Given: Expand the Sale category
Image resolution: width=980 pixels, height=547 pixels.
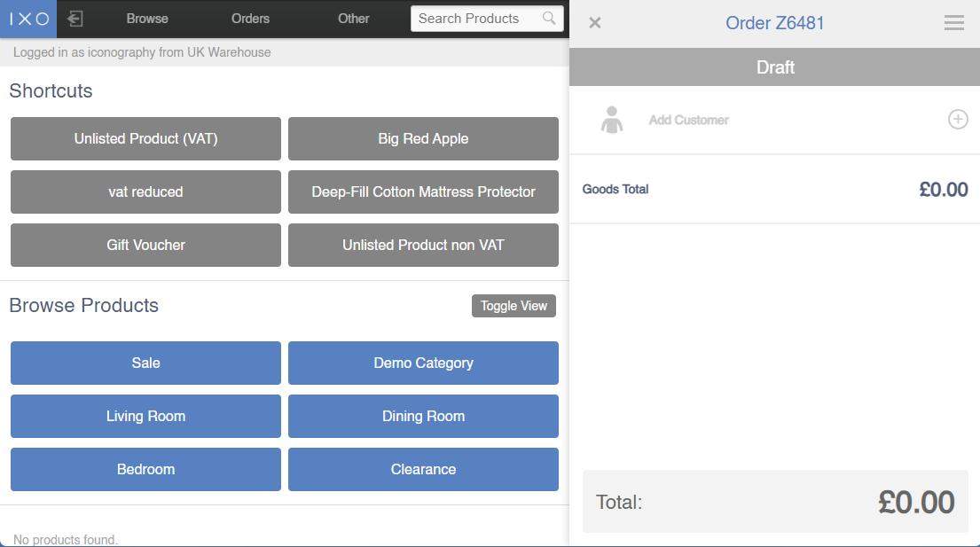Looking at the screenshot, I should 145,363.
